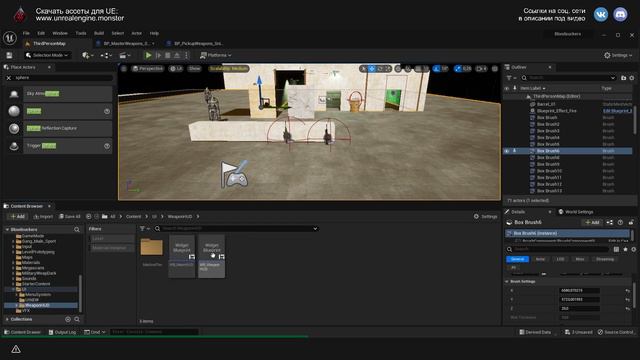640x360 pixels.
Task: Open the viewport hamburger options menu
Action: point(124,69)
